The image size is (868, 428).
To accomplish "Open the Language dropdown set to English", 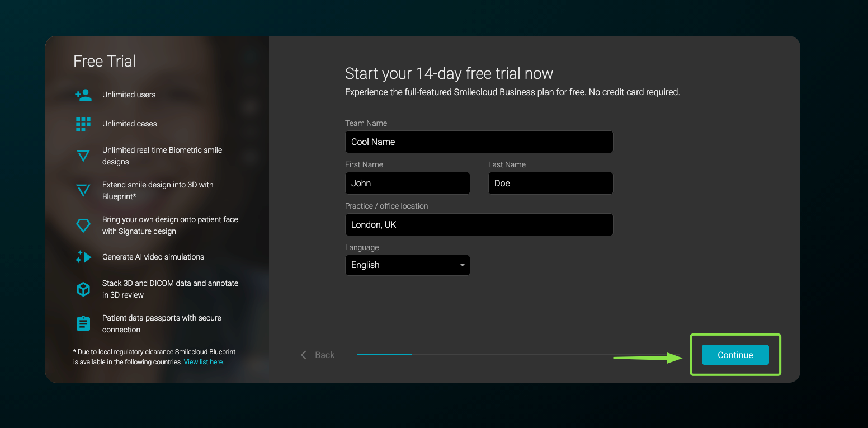I will [x=408, y=265].
